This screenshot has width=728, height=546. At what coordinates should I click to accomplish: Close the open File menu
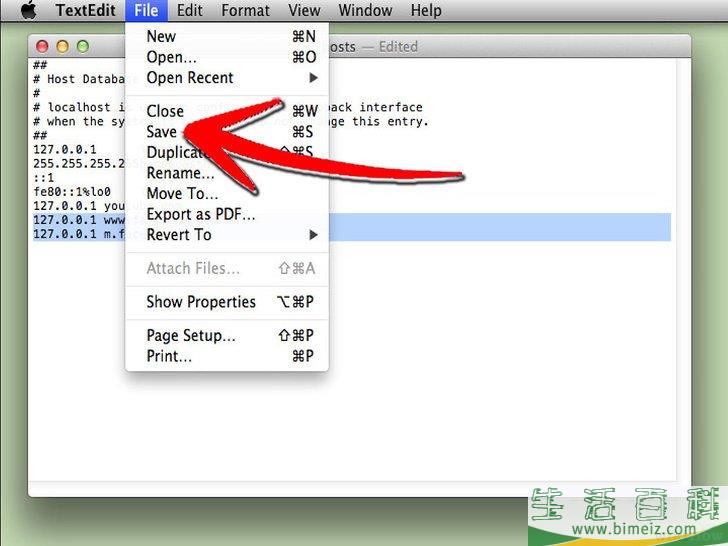click(146, 10)
